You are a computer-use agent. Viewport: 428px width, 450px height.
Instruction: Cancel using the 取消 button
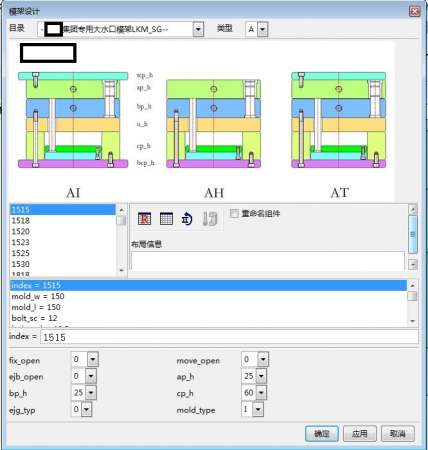398,434
